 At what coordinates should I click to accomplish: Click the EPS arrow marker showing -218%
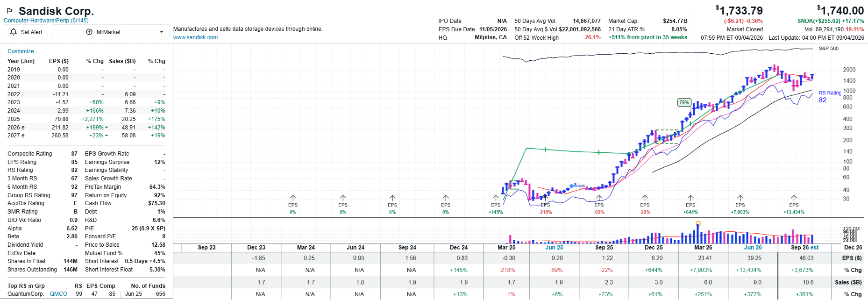545,198
